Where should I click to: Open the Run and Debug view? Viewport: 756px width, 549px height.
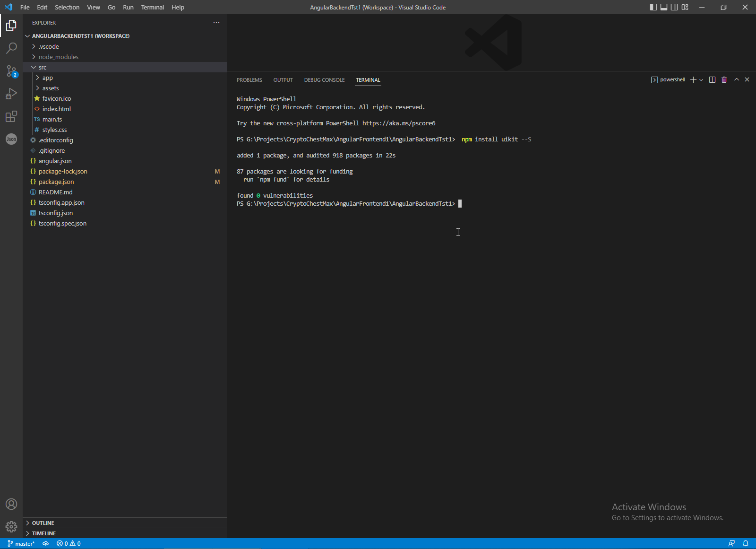pos(11,94)
